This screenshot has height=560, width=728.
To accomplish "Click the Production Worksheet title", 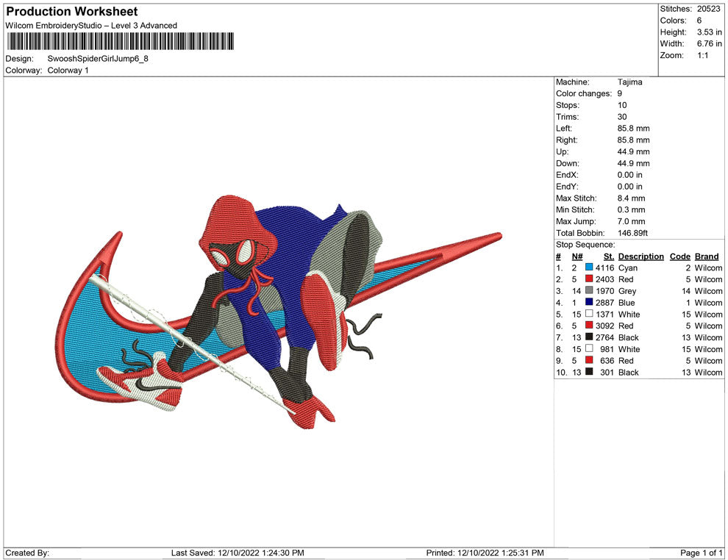I will [72, 12].
